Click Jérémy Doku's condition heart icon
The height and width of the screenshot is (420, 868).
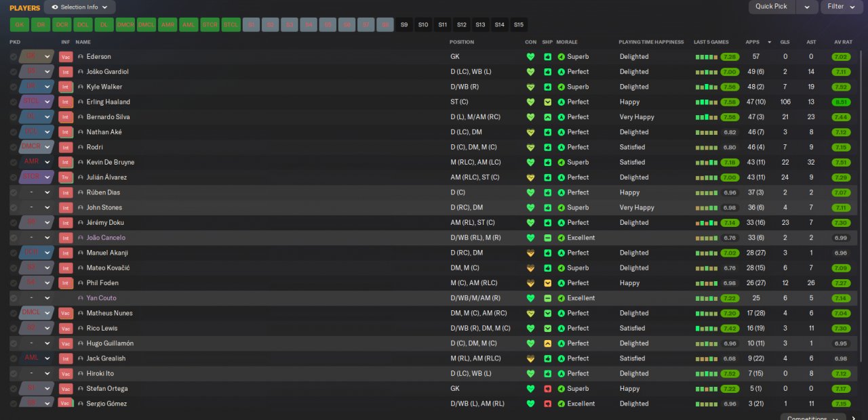click(x=530, y=223)
